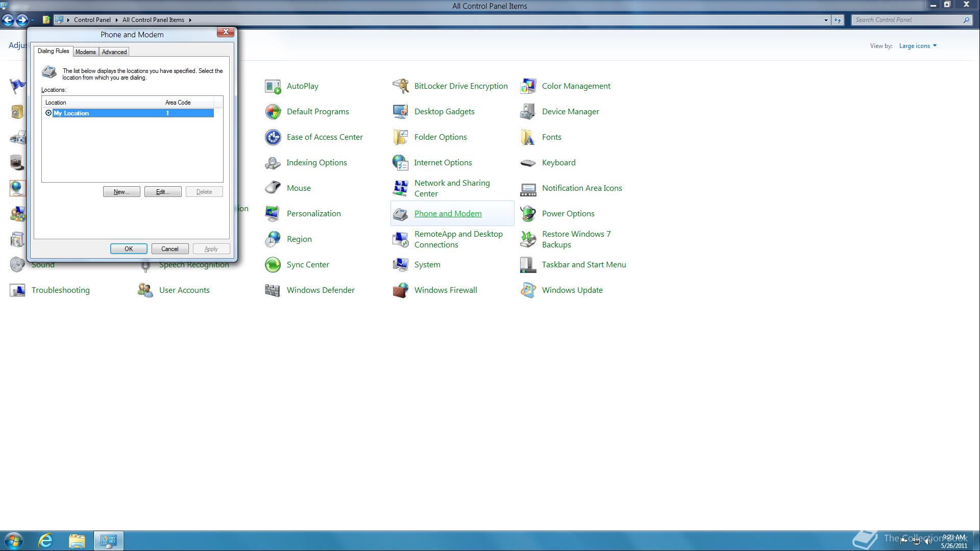
Task: Click the New... button
Action: point(121,192)
